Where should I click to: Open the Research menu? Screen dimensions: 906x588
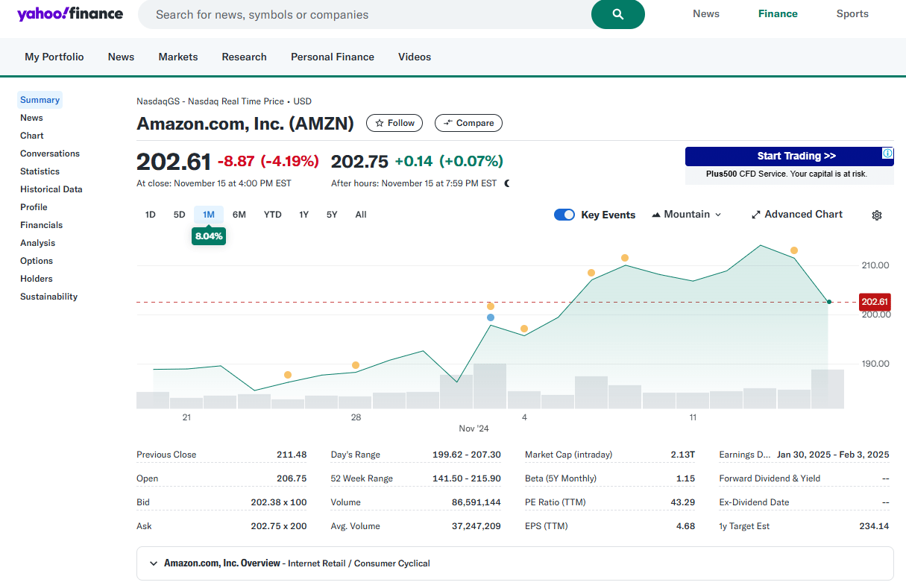point(244,57)
